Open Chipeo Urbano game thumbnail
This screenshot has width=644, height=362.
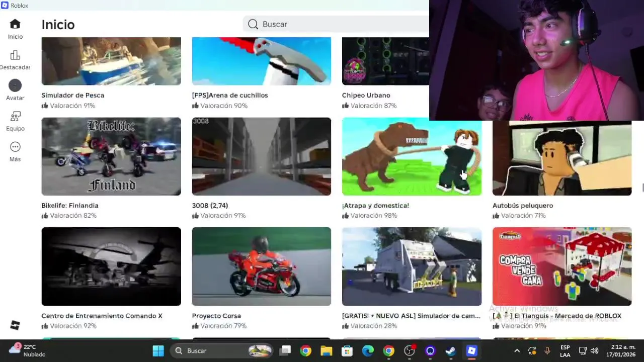pos(385,61)
